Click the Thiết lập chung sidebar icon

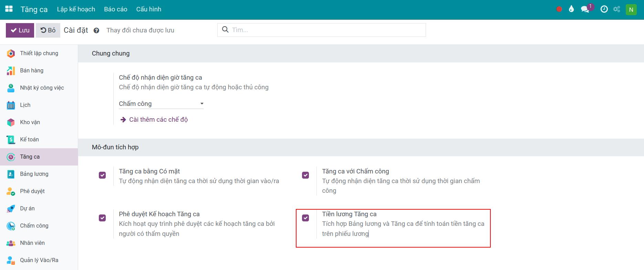point(11,53)
